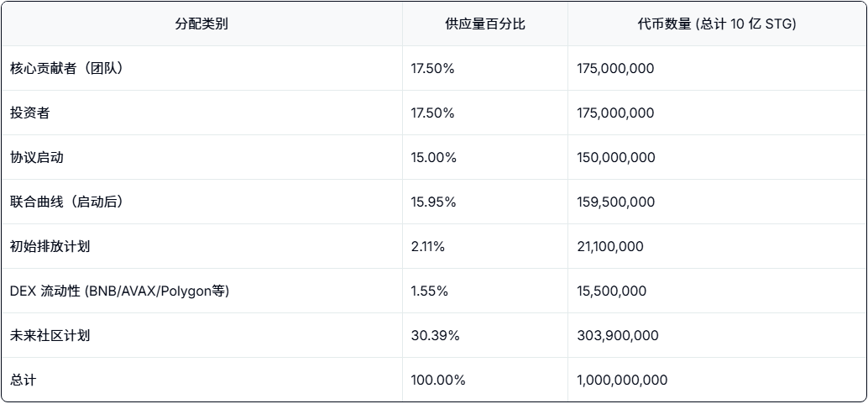Image resolution: width=868 pixels, height=404 pixels.
Task: Click the 1,000,000,000 total token cell
Action: (622, 380)
